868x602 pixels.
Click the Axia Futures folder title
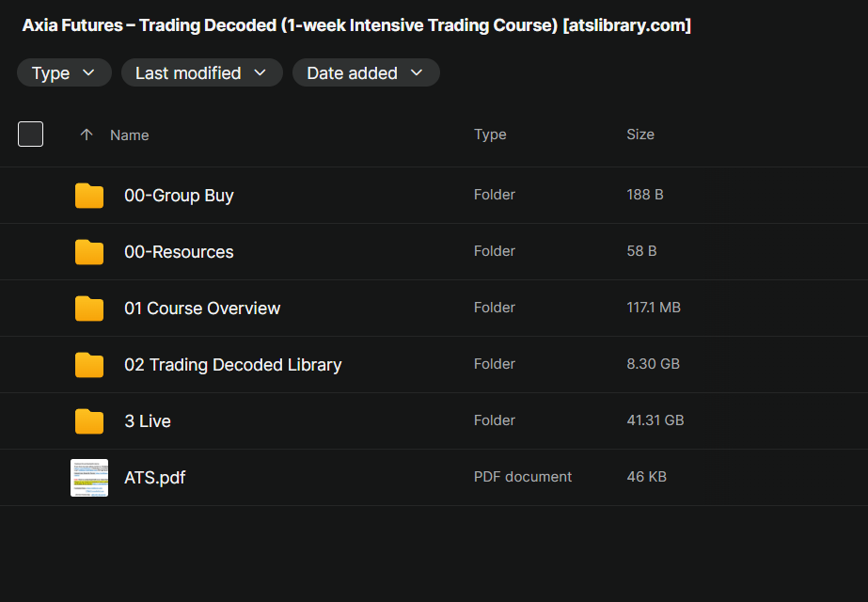pos(356,25)
